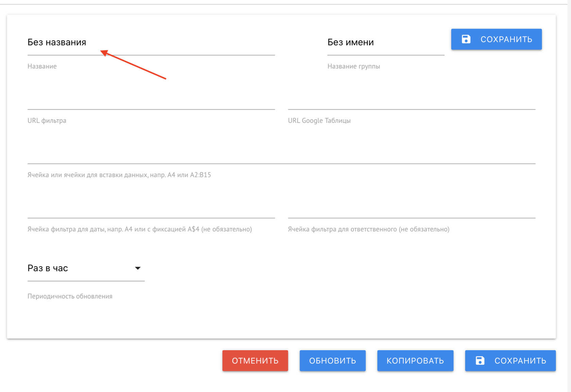Focus the Без названия name field
Image resolution: width=571 pixels, height=392 pixels.
[x=151, y=42]
